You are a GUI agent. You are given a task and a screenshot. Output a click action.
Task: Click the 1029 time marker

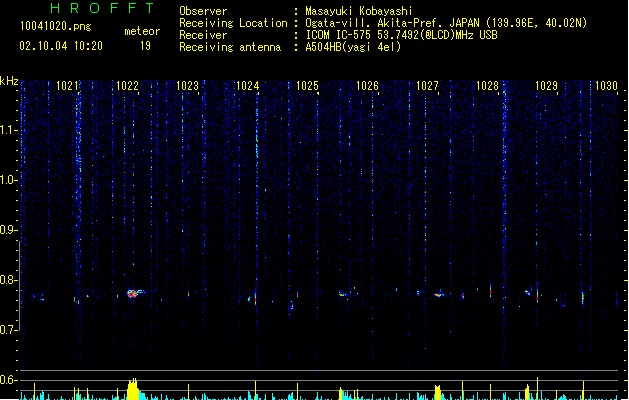(x=547, y=86)
